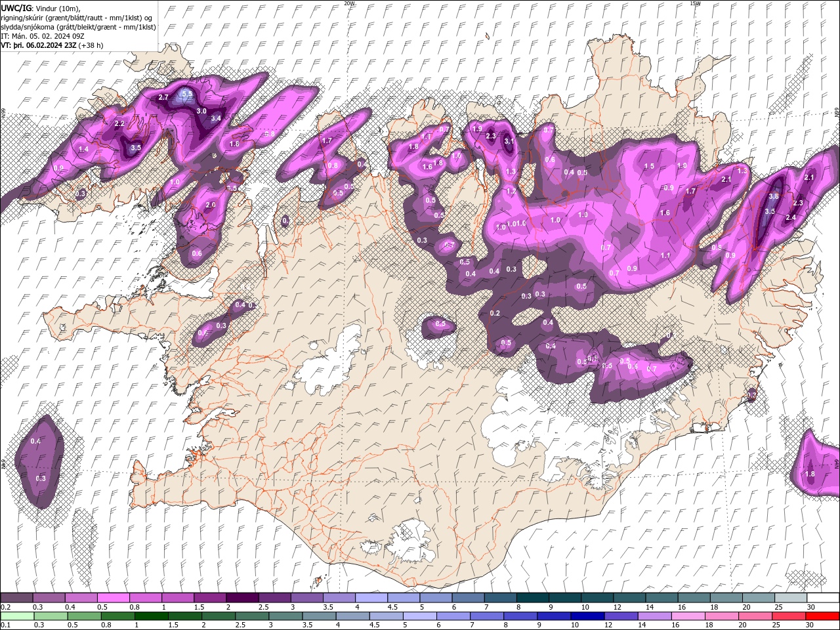Viewport: 840px width, 630px height.
Task: Select the top-row swatch between 12 and 14
Action: (629, 598)
